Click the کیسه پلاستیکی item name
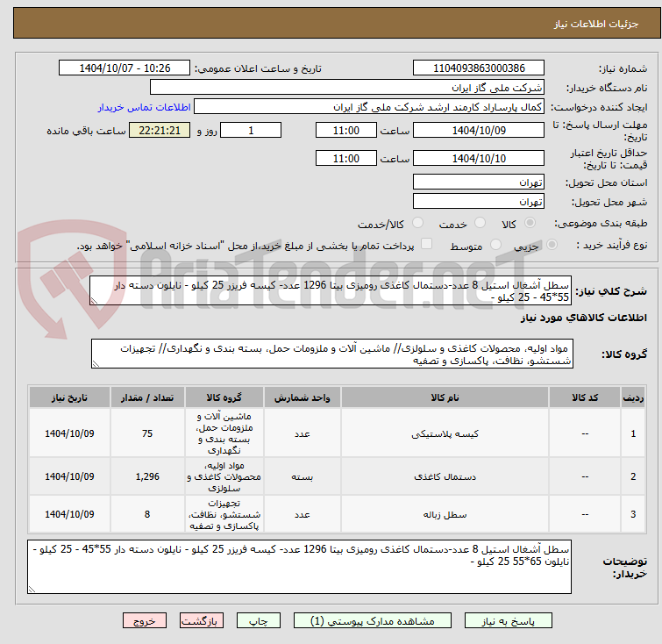 tap(445, 434)
